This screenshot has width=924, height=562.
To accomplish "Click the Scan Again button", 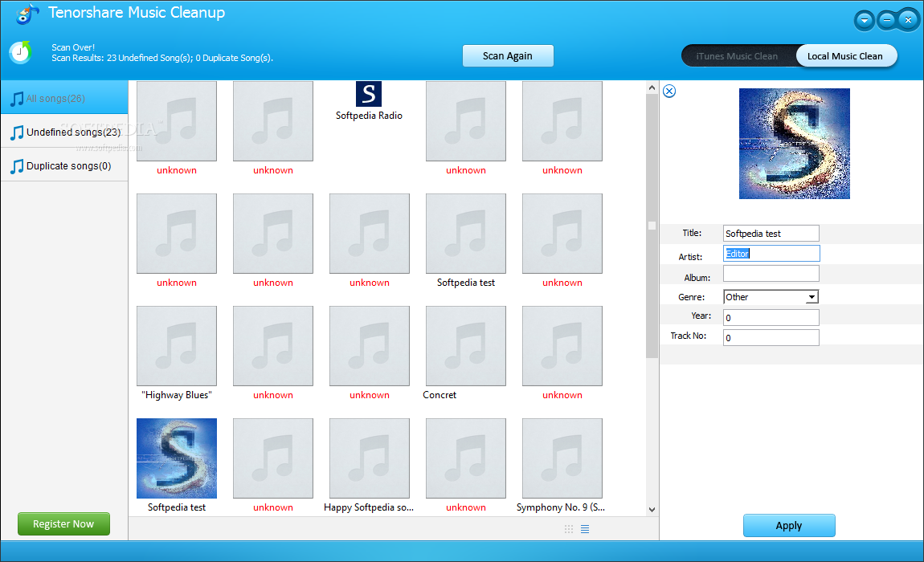I will pos(508,56).
